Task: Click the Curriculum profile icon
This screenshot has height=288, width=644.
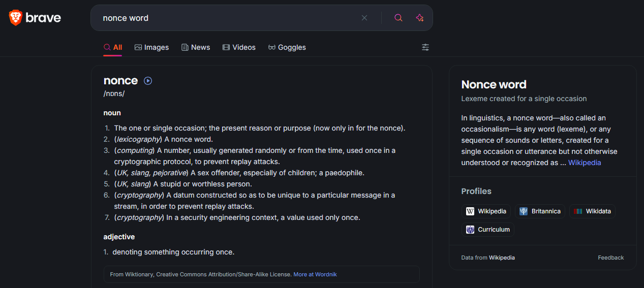Action: tap(470, 230)
